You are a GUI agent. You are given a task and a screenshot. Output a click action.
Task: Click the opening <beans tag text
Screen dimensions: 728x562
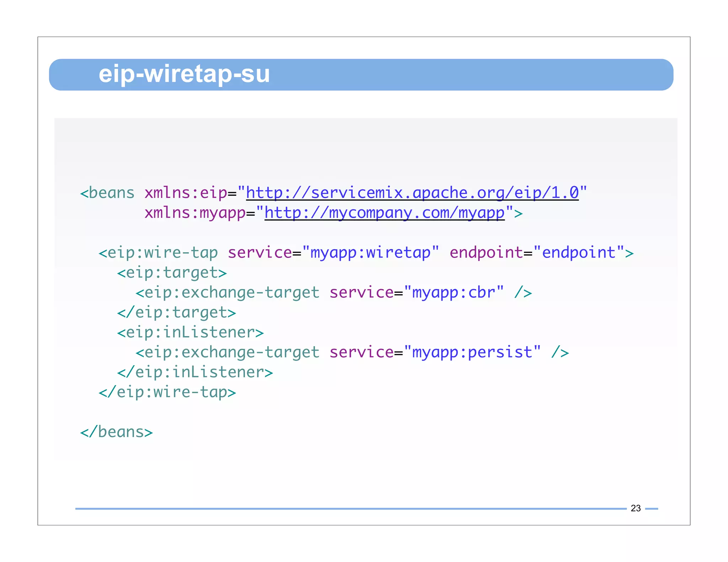click(107, 193)
